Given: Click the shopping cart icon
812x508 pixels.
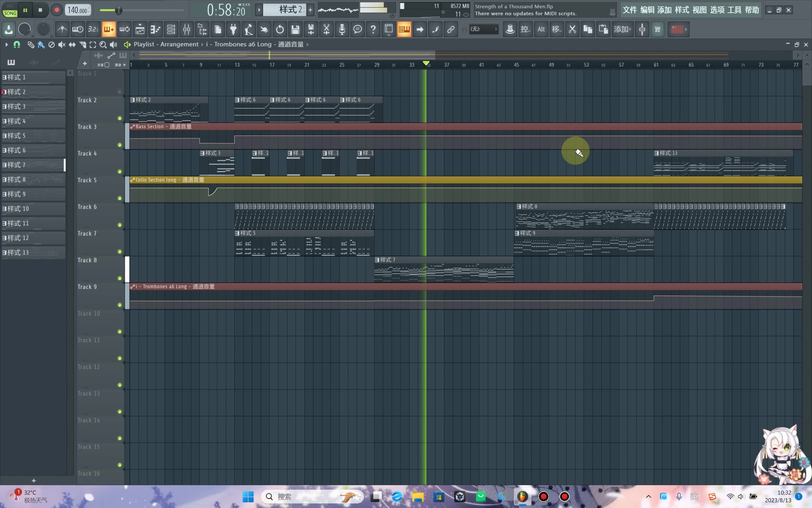Looking at the screenshot, I should click(658, 29).
